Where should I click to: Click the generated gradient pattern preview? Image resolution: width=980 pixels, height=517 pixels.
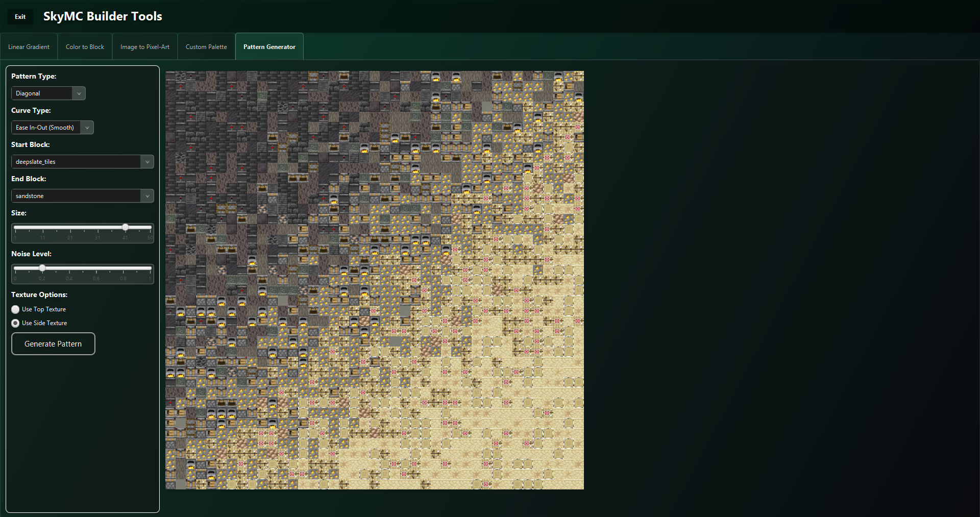click(x=374, y=281)
